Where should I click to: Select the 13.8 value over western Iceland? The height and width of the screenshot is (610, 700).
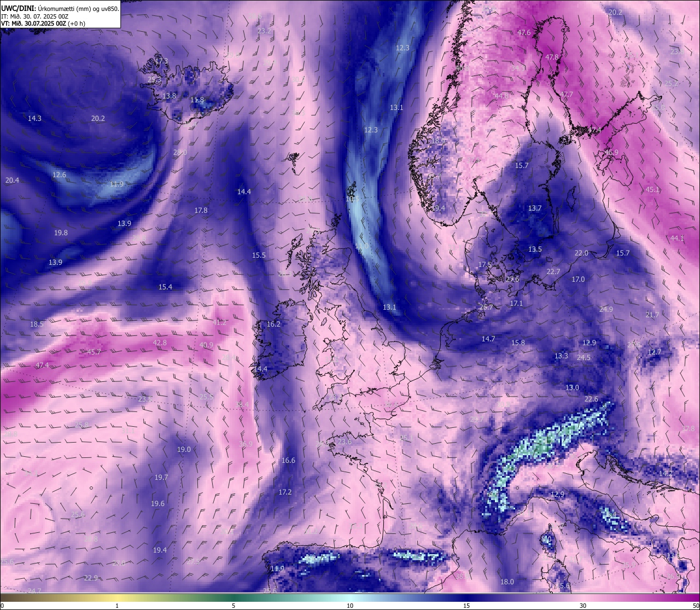coord(170,96)
